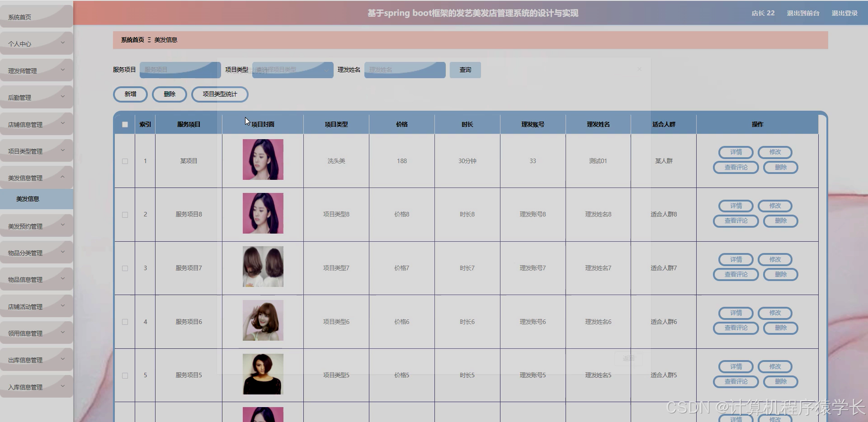The height and width of the screenshot is (422, 868).
Task: Open 领用信息管理 menu item
Action: [x=36, y=333]
